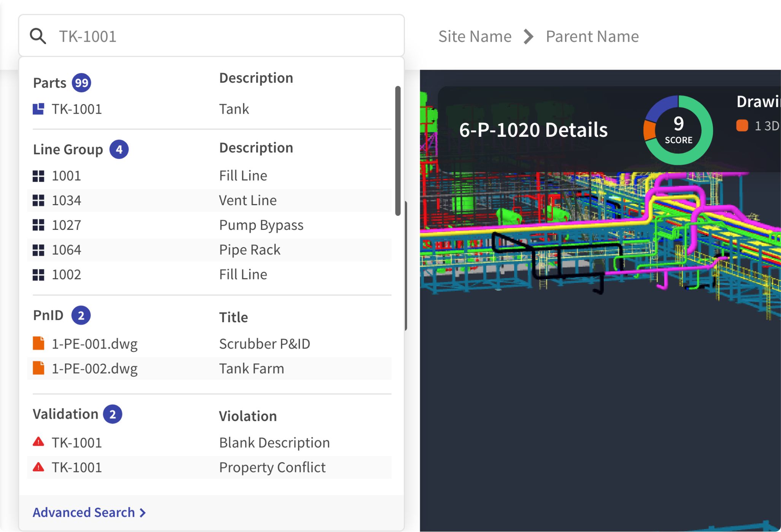The image size is (781, 532).
Task: Click the grid icon beside Pipe Rack 1064
Action: coord(39,250)
